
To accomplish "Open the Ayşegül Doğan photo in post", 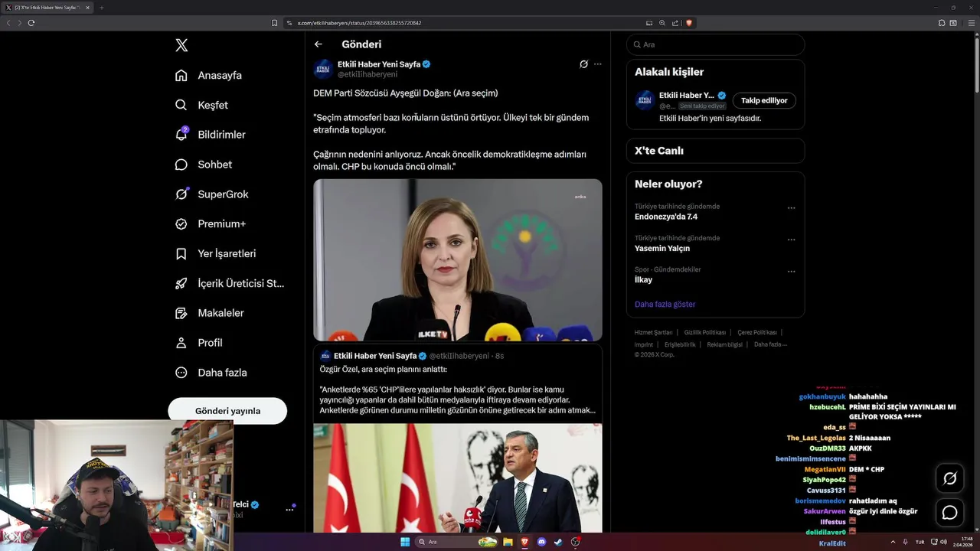I will [x=458, y=260].
